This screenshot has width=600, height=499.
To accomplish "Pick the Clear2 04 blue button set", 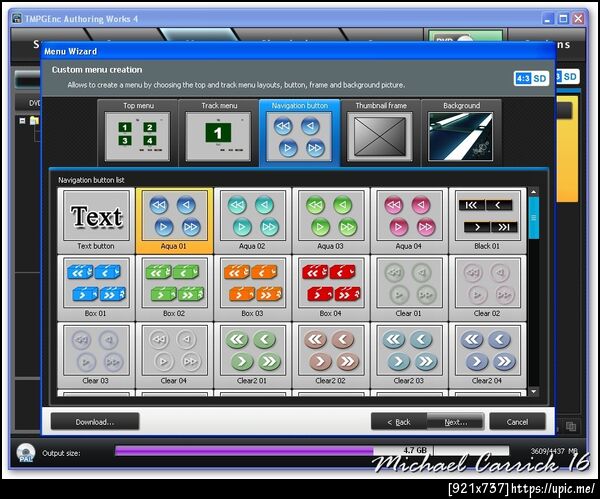I will coord(487,355).
